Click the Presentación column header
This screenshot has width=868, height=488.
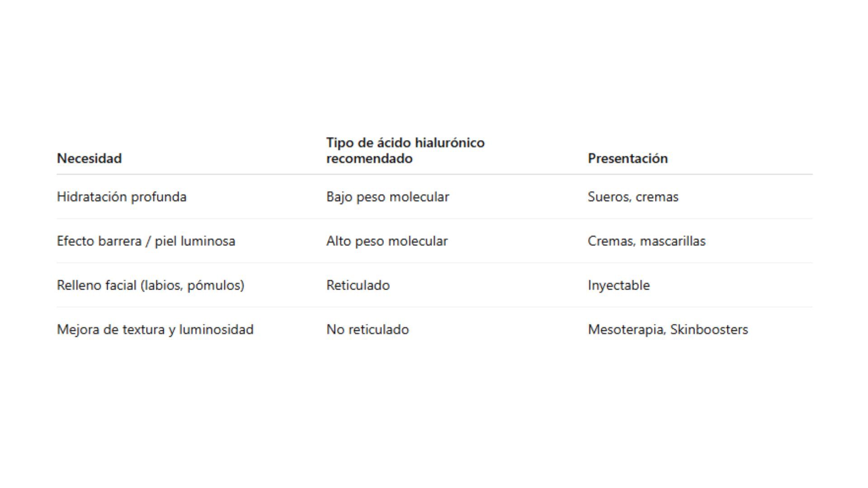click(627, 158)
